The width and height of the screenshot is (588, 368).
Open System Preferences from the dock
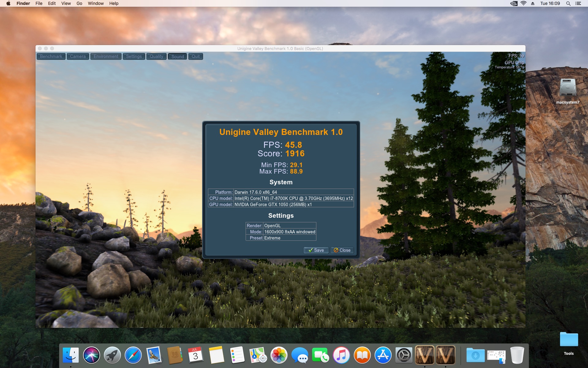[404, 355]
